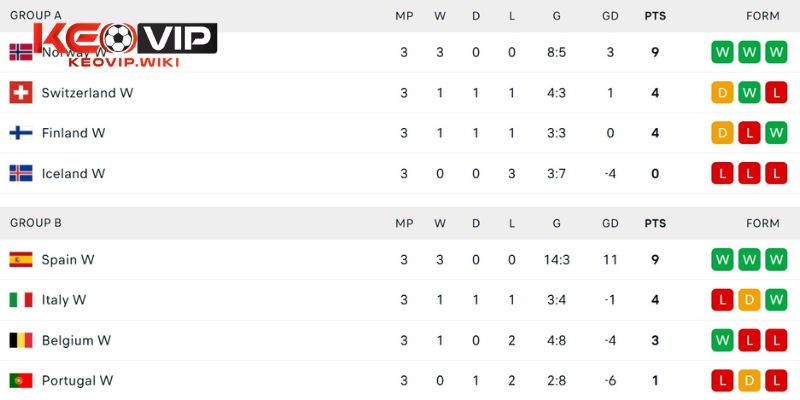Screen dimensions: 800x400
Task: Click Italy's yellow D form badge
Action: tap(749, 300)
